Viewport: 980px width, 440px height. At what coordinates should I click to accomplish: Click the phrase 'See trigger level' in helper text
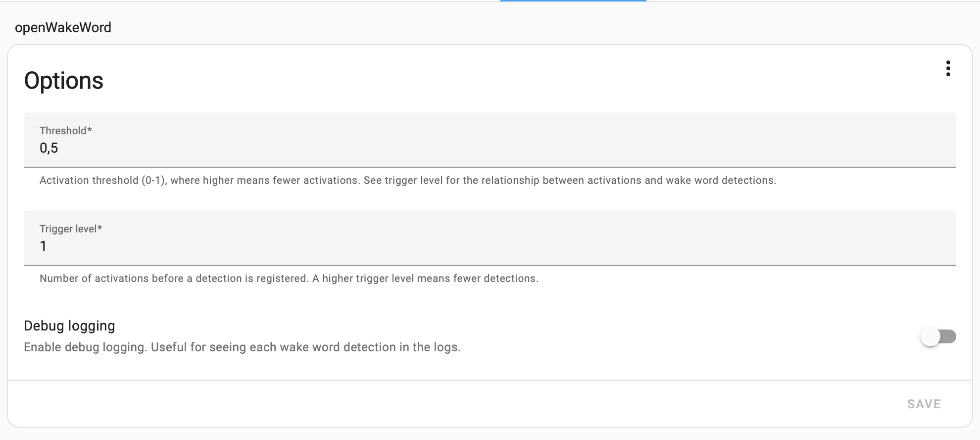point(403,180)
